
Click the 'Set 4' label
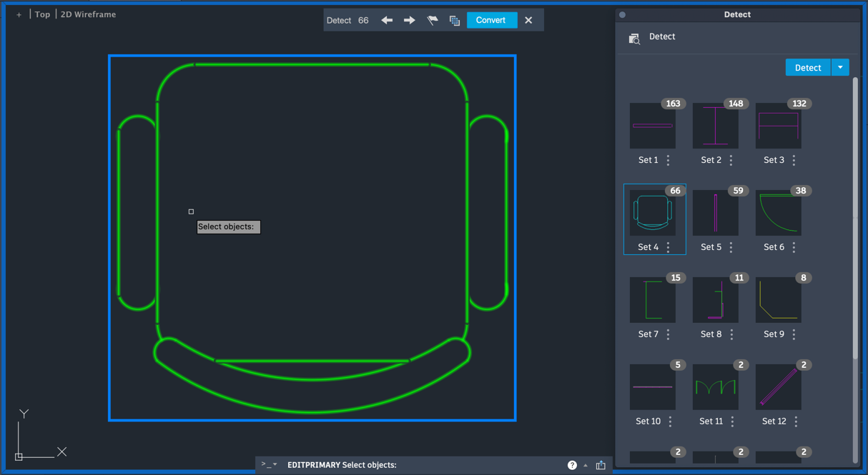click(x=648, y=247)
